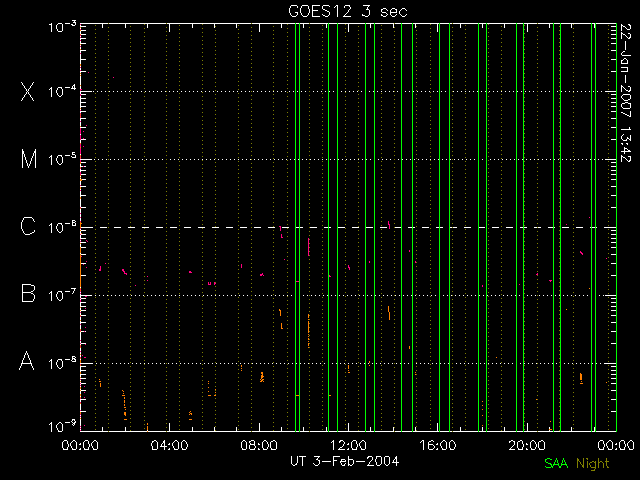
Task: Select the B flare class label
Action: click(x=28, y=293)
